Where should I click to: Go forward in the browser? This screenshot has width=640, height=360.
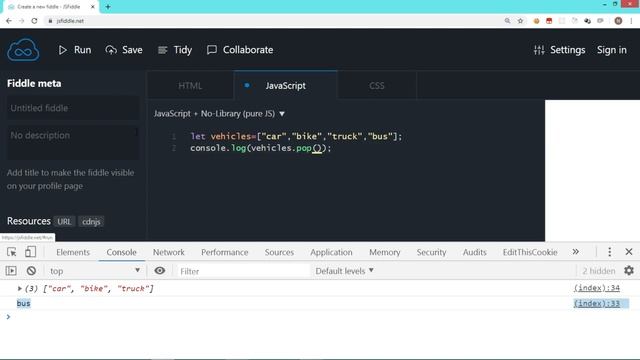point(21,21)
